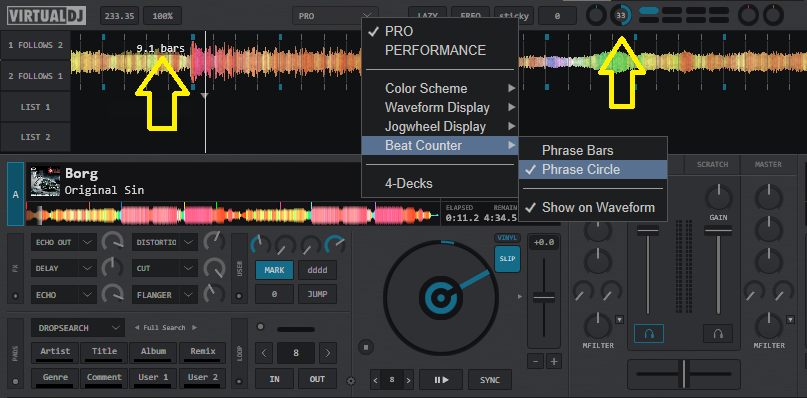Open the DELAY effect dropdown
Viewport: 807px width, 398px height.
(88, 268)
